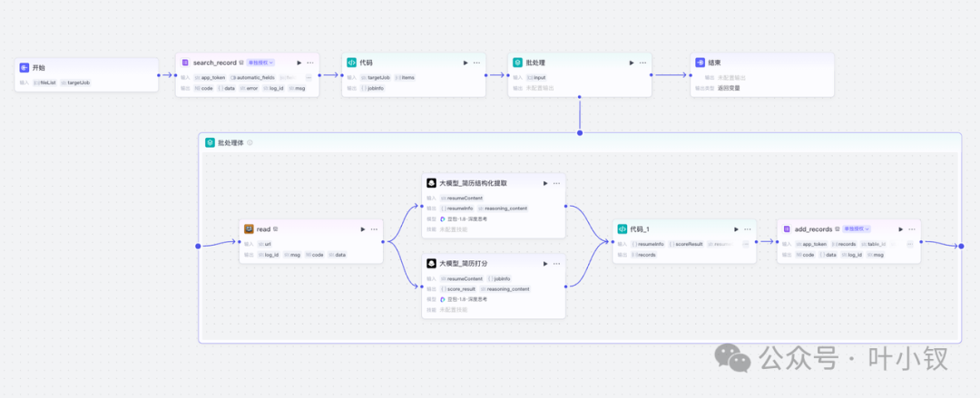Open the 代码 node more options menu
Viewport: 980px width, 398px height.
(x=477, y=63)
